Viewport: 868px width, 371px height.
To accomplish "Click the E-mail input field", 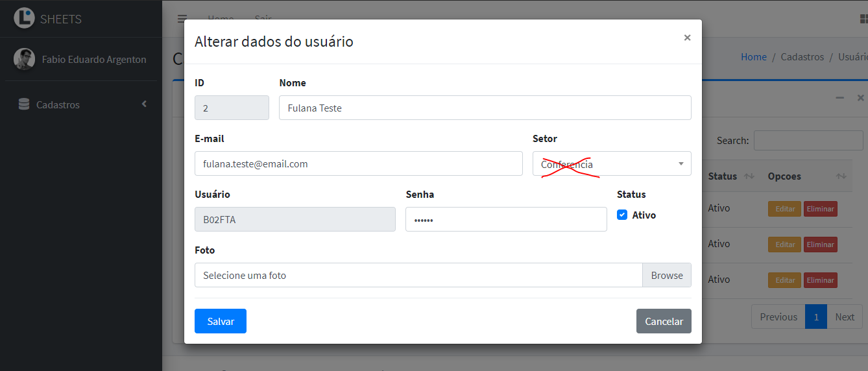I will [x=359, y=163].
